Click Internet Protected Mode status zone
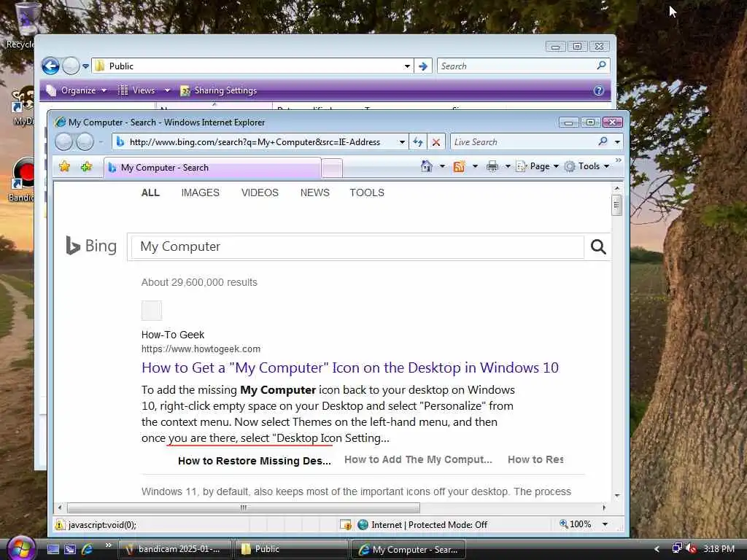747x560 pixels. [422, 525]
